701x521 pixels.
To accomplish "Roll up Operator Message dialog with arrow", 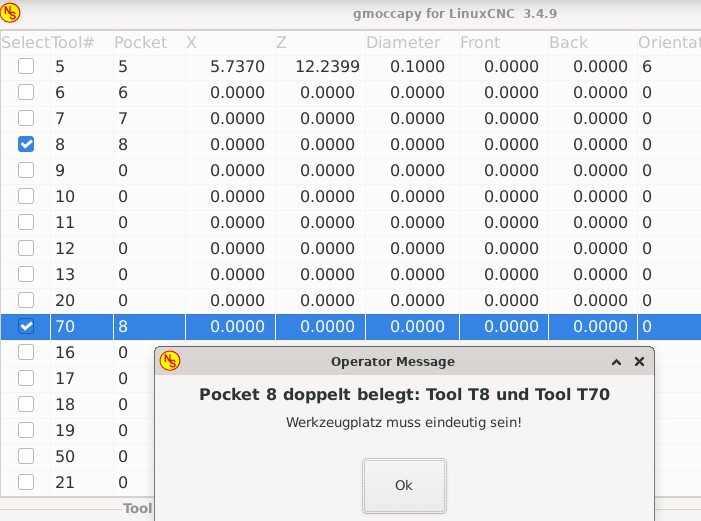I will (x=617, y=361).
